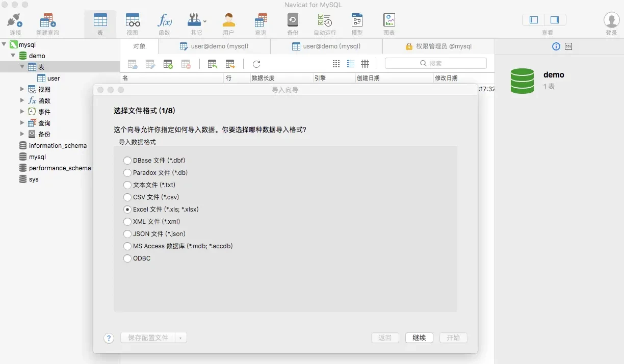Switch to first user@demo (mysql) tab
The width and height of the screenshot is (624, 364).
214,46
